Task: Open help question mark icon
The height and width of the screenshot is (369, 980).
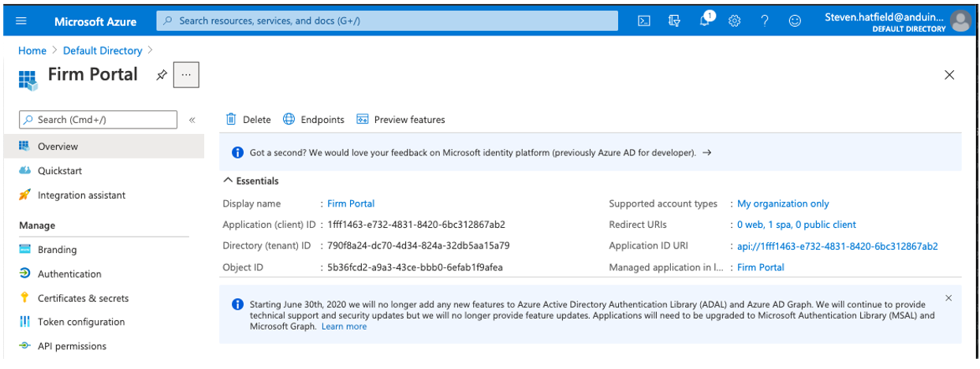Action: pyautogui.click(x=765, y=21)
